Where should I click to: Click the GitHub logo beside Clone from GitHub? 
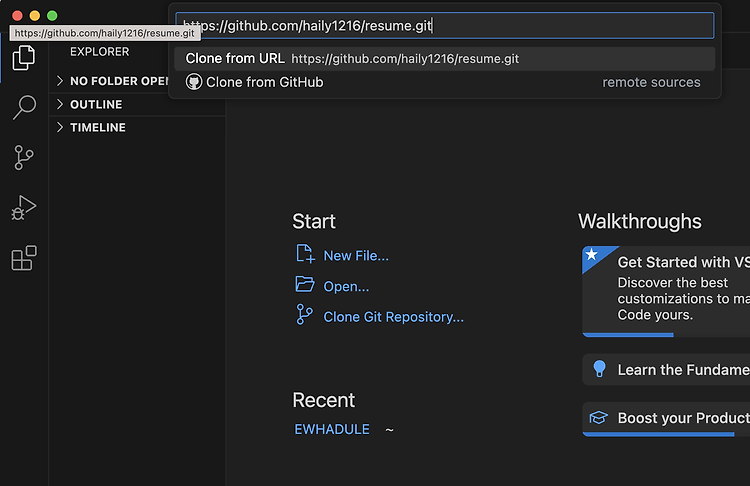194,82
